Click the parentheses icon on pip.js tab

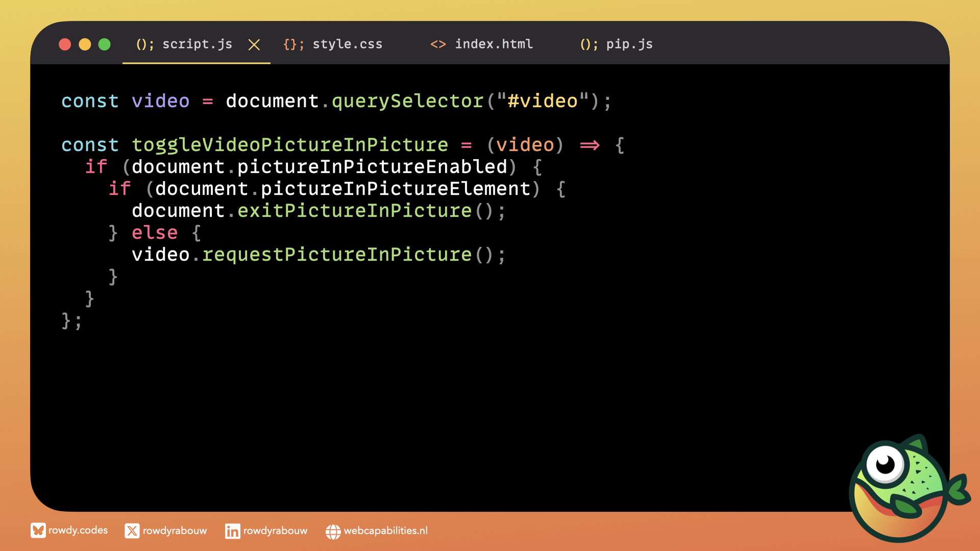[589, 44]
